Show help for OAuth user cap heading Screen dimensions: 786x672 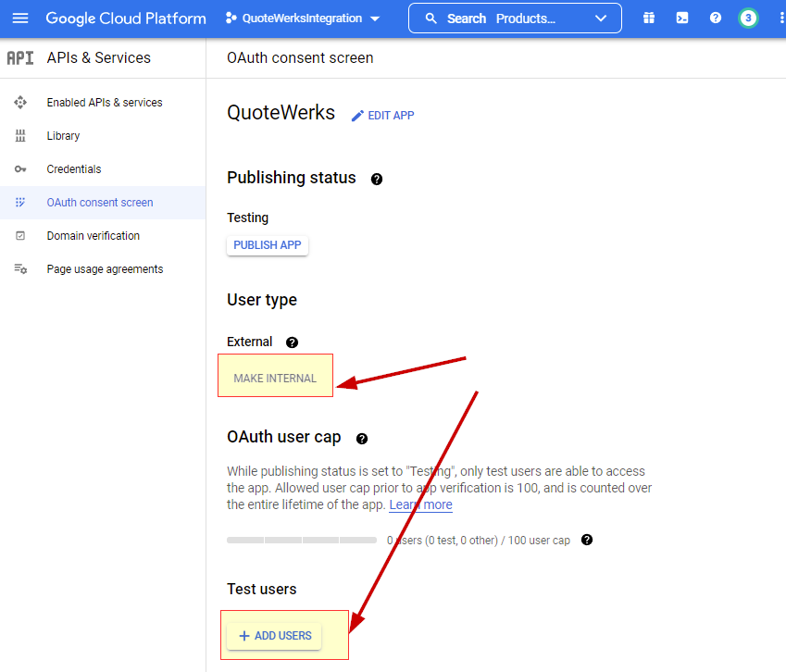coord(362,439)
